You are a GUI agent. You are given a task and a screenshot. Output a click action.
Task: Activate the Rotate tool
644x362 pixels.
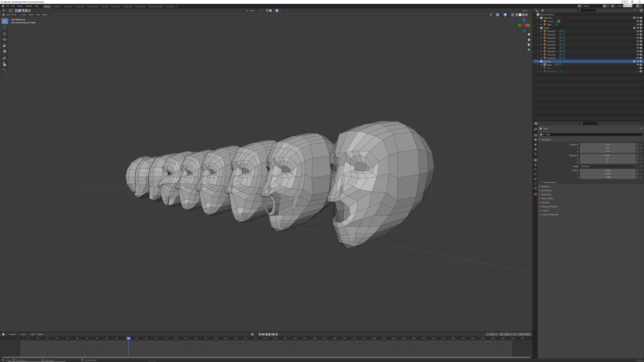tap(5, 40)
